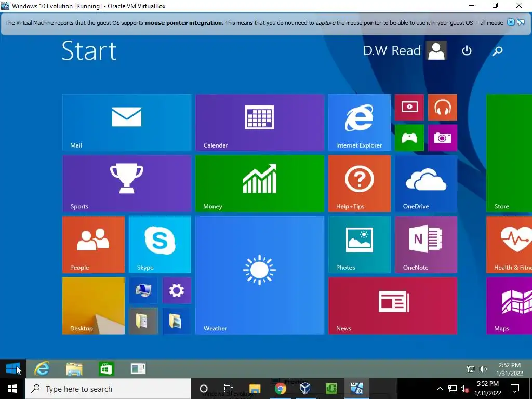Open the green app on host taskbar
The image size is (532, 399).
coord(331,389)
